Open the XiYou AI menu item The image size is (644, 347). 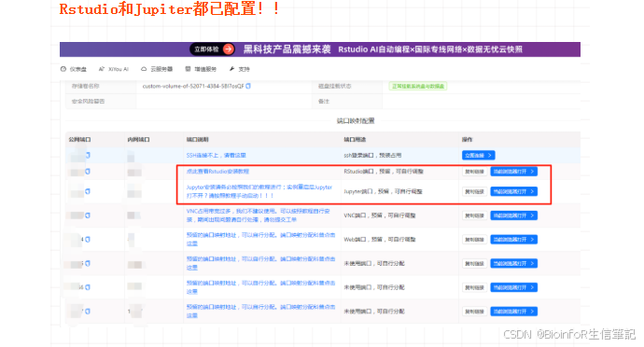tap(114, 69)
